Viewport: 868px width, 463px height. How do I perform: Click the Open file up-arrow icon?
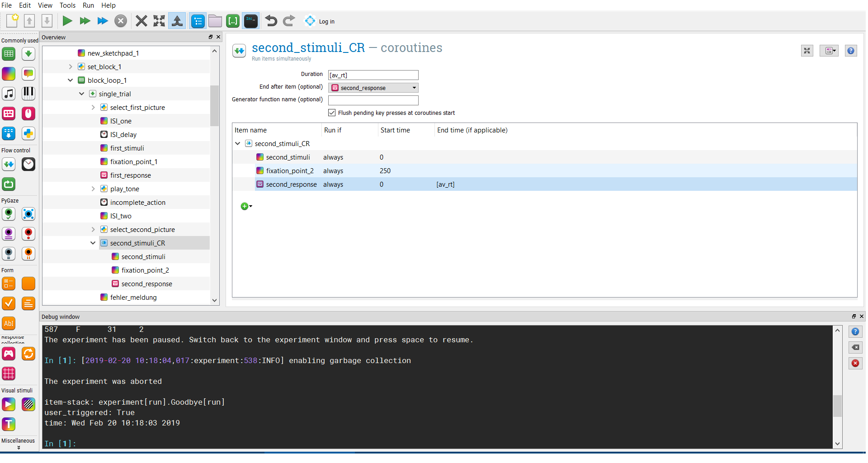pos(29,21)
